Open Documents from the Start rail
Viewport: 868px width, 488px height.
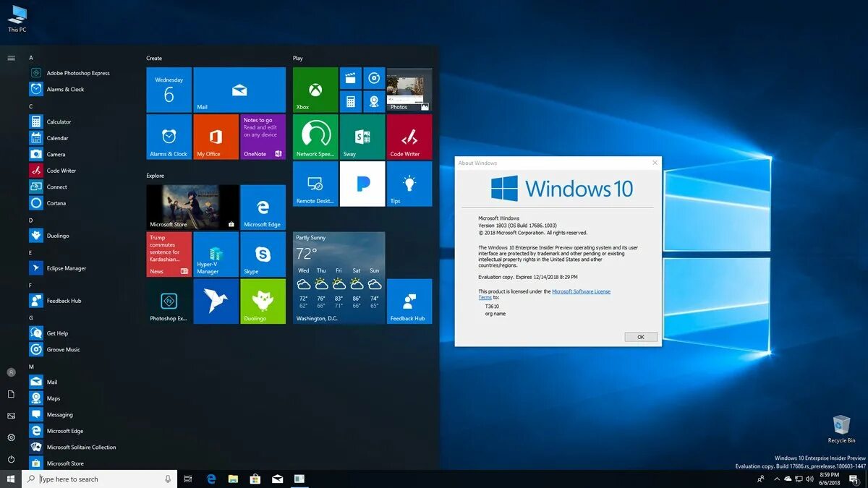[11, 394]
